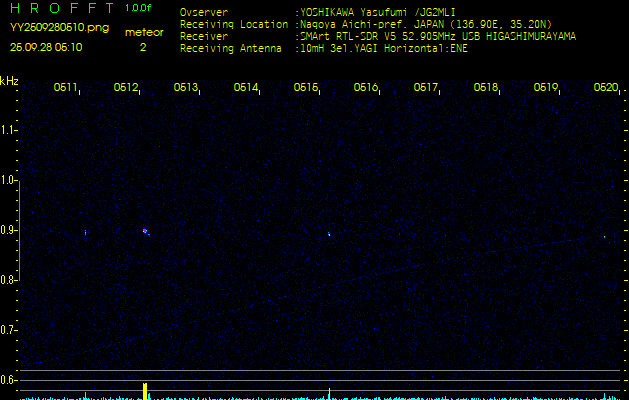Image resolution: width=629 pixels, height=400 pixels.
Task: Click the 0511 time marker
Action: pos(66,87)
